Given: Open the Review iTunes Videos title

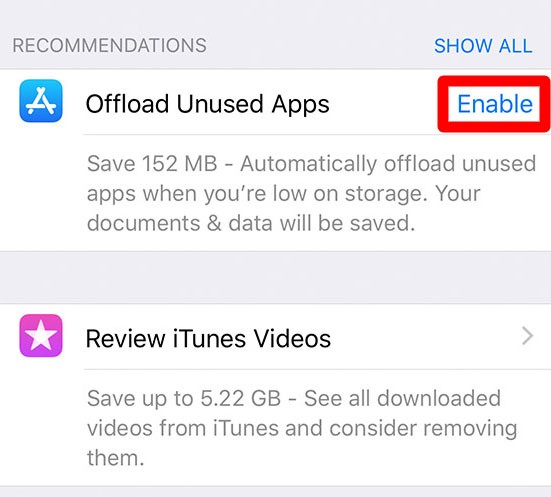Looking at the screenshot, I should [208, 338].
